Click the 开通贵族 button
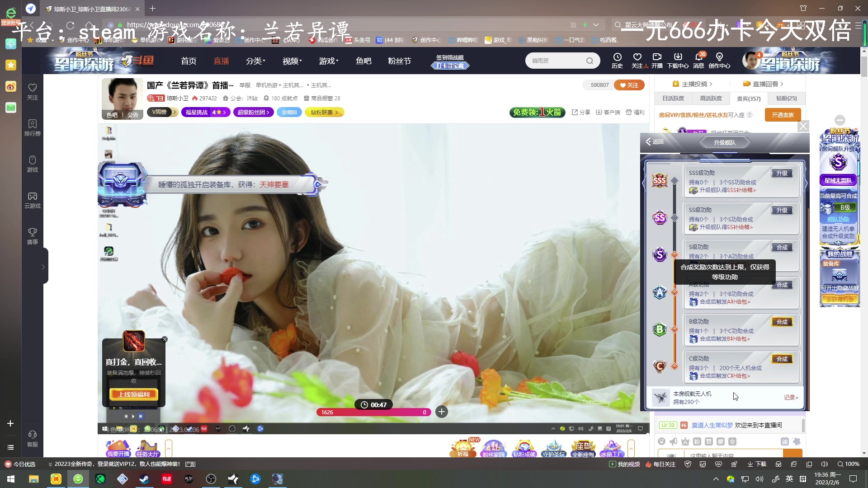The image size is (868, 488). (783, 115)
